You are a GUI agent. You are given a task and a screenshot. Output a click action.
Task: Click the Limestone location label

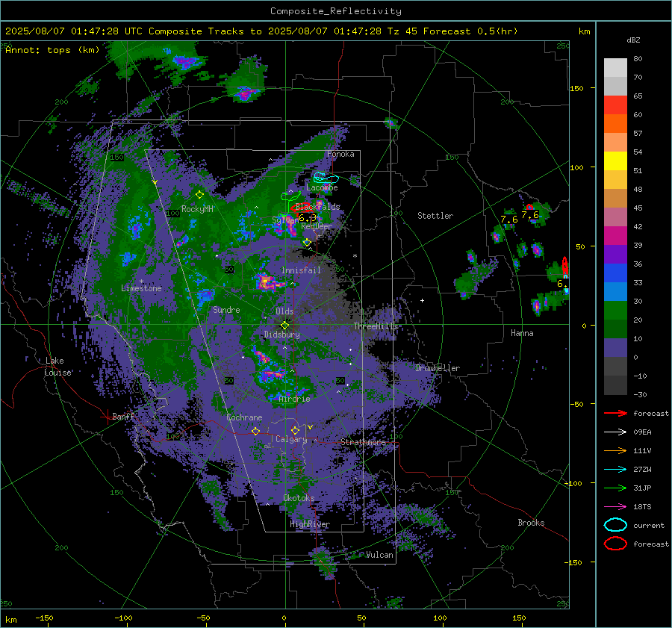click(x=141, y=288)
